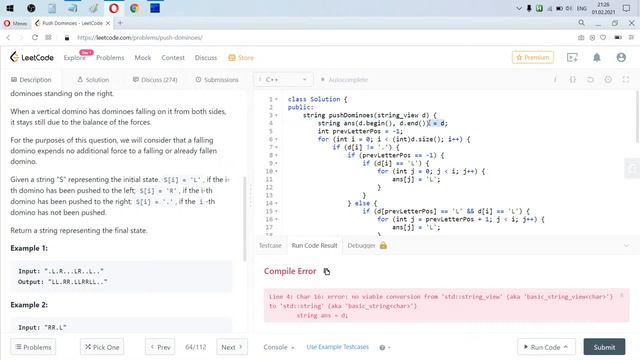Collapse the result panel chevron
The width and height of the screenshot is (640, 360).
(x=627, y=245)
